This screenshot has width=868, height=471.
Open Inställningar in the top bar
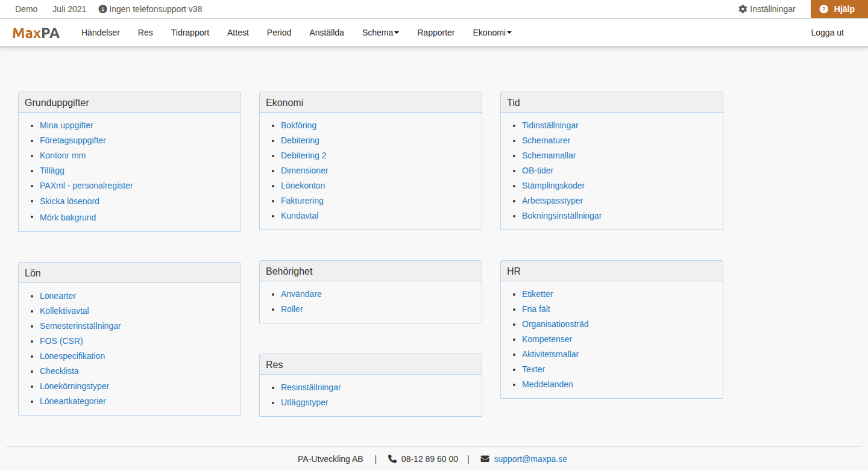(x=767, y=9)
